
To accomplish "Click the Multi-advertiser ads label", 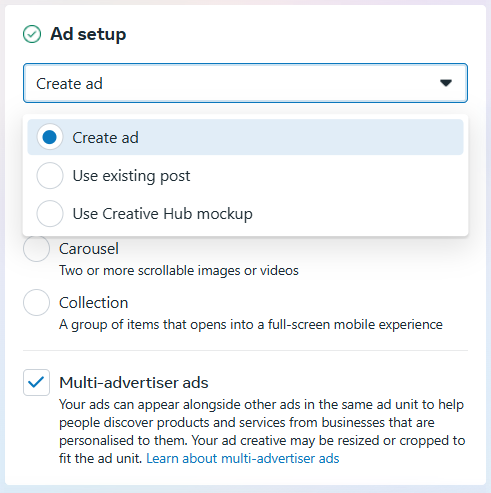I will (x=134, y=382).
